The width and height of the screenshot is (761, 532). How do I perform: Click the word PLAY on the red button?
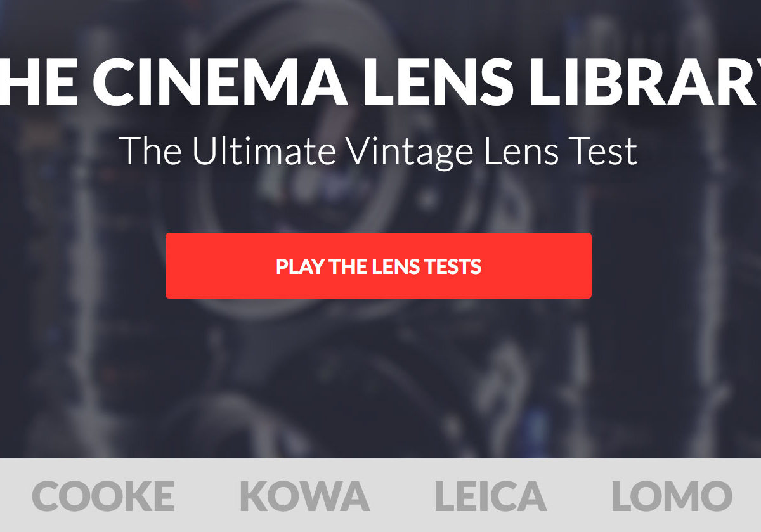coord(301,266)
